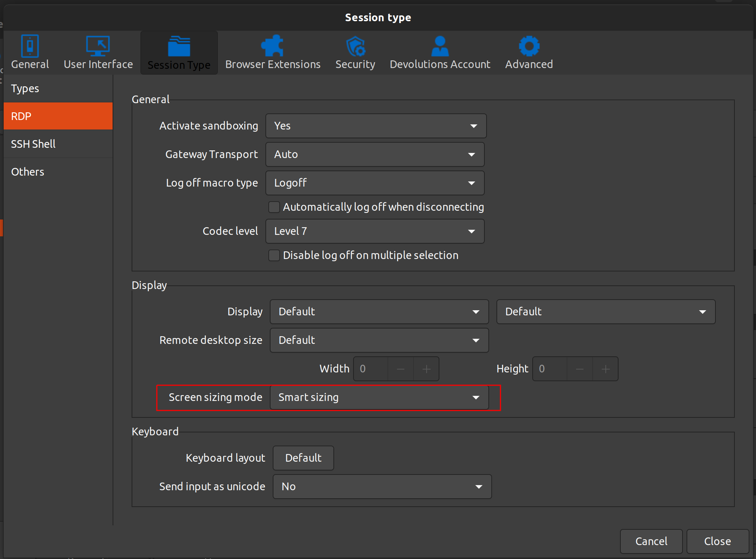This screenshot has width=756, height=559.
Task: Click the Width value field
Action: pos(371,369)
